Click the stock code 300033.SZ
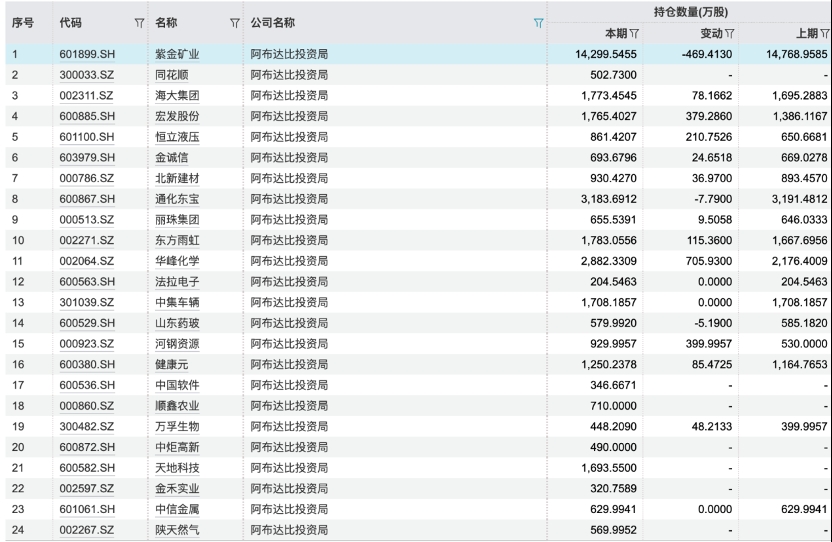The image size is (832, 542). (88, 75)
